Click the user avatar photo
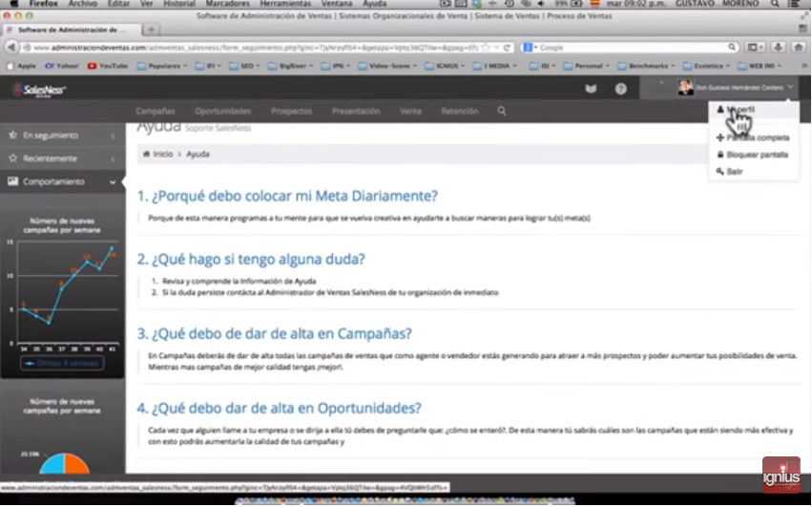This screenshot has height=507, width=812. click(x=685, y=89)
